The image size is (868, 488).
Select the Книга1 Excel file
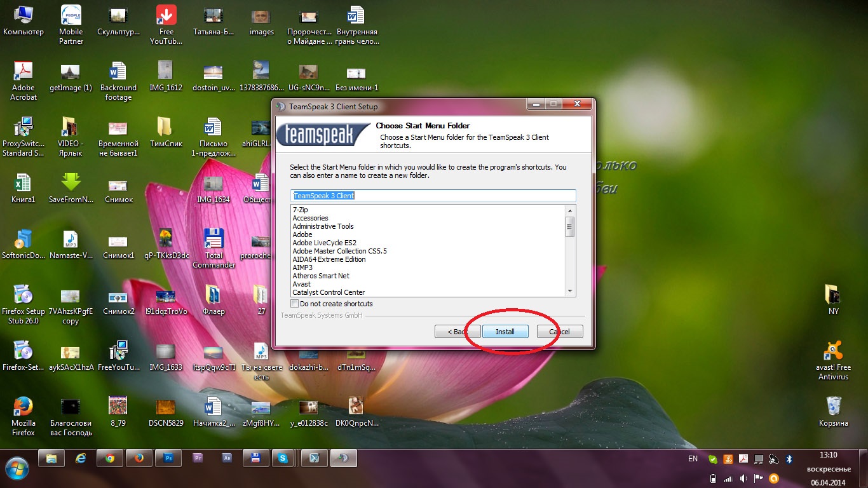[24, 187]
